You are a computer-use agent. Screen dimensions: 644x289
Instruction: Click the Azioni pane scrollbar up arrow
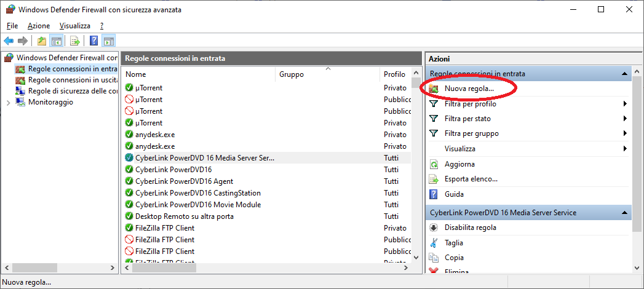click(x=637, y=72)
